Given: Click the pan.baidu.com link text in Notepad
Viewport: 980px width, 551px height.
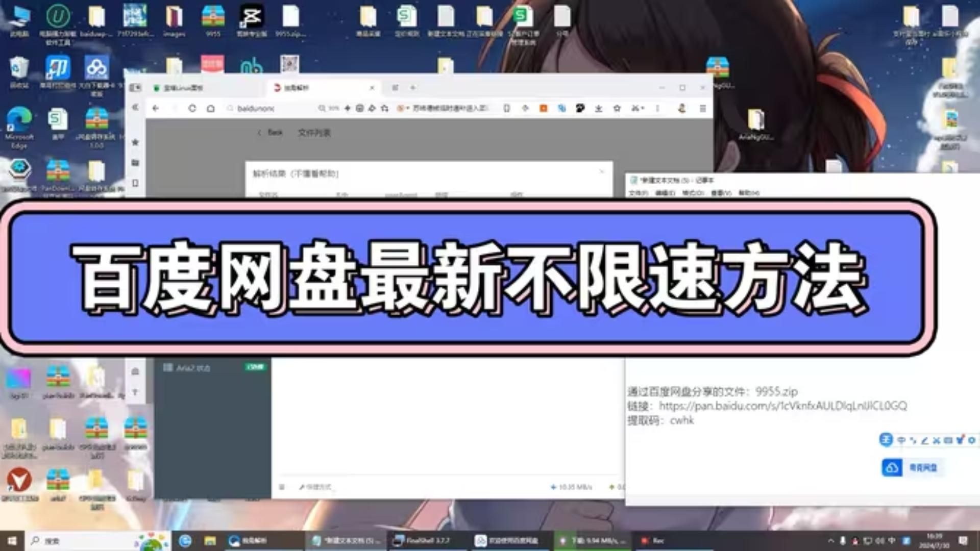Looking at the screenshot, I should [x=783, y=406].
